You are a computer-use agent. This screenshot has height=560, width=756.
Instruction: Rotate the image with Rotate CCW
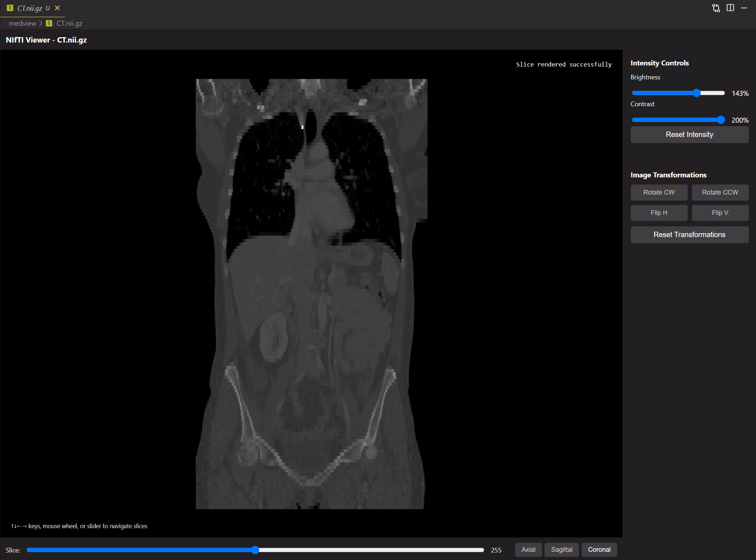(x=720, y=192)
